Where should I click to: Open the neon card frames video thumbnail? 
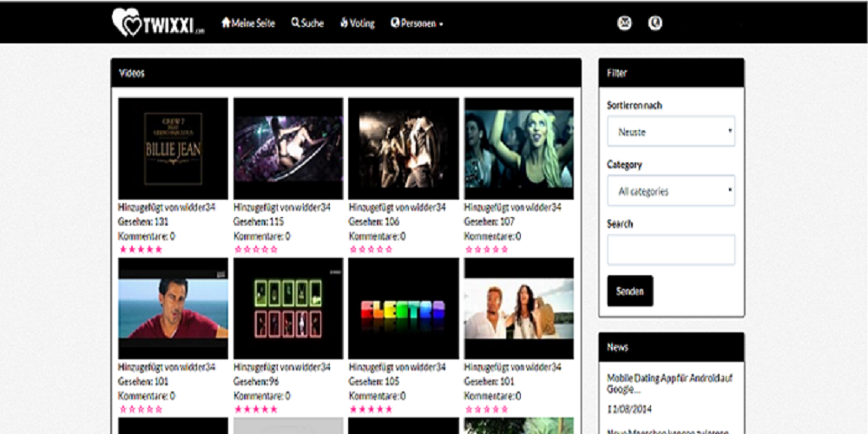coord(288,308)
